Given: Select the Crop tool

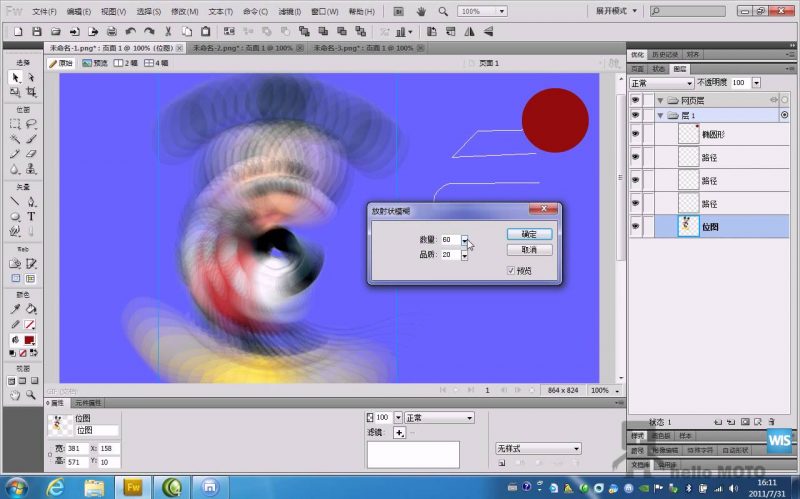Looking at the screenshot, I should tap(31, 92).
